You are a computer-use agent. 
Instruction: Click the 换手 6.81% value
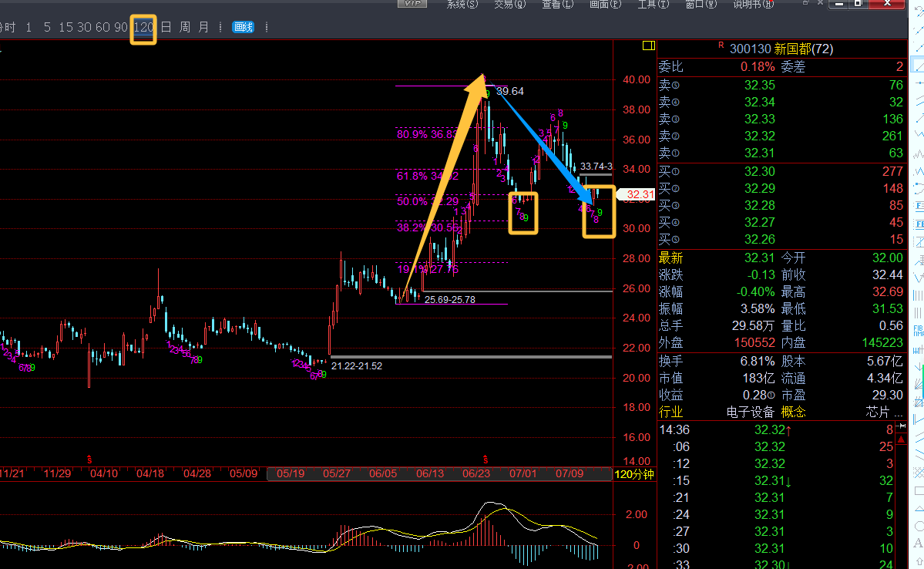[x=758, y=361]
